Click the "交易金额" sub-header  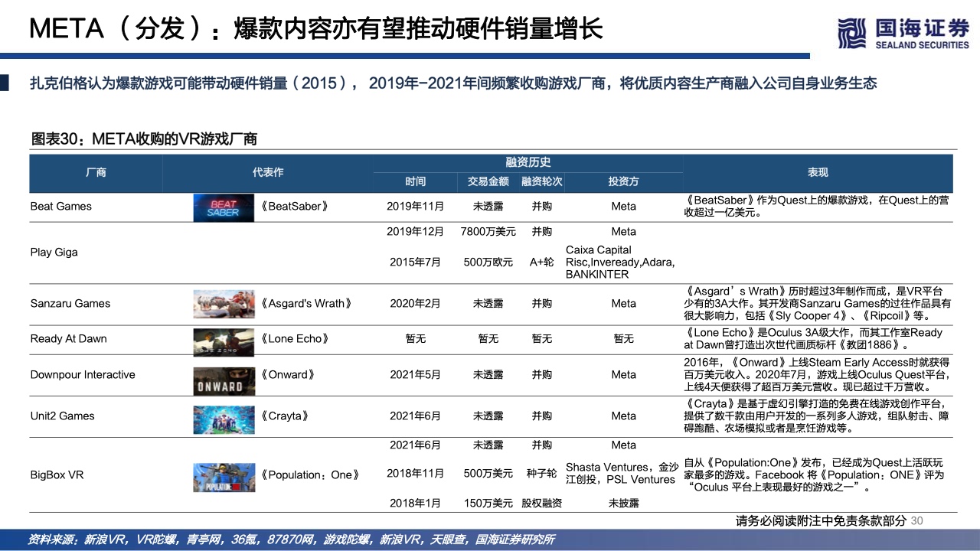488,182
